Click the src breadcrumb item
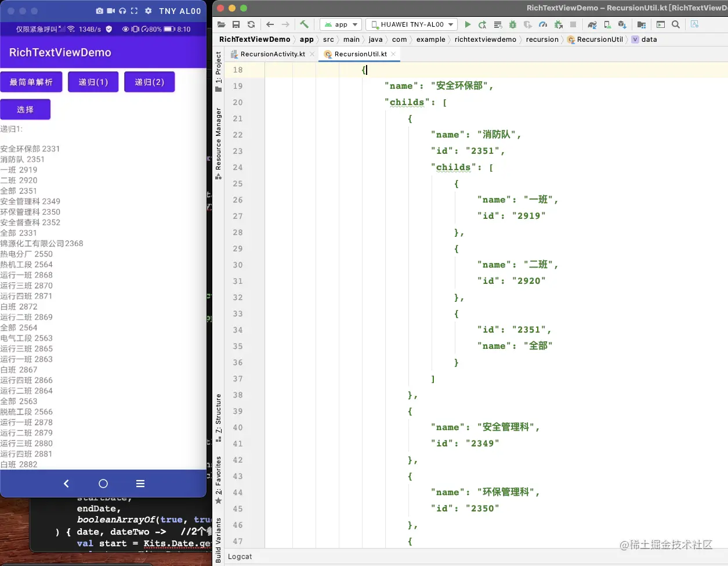Viewport: 728px width, 566px height. pyautogui.click(x=328, y=39)
